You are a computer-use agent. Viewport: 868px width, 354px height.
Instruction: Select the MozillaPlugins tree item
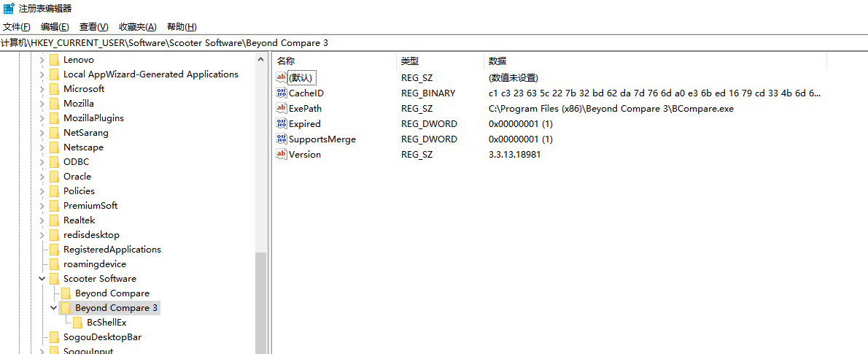click(93, 118)
